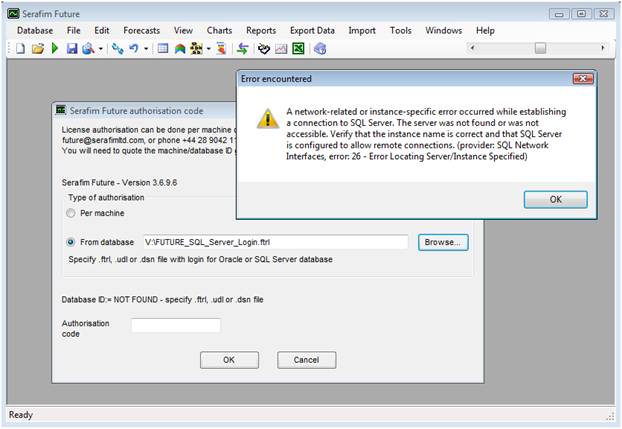Screen dimensions: 622x429
Task: Click OK in the Error encountered dialog
Action: pyautogui.click(x=555, y=199)
